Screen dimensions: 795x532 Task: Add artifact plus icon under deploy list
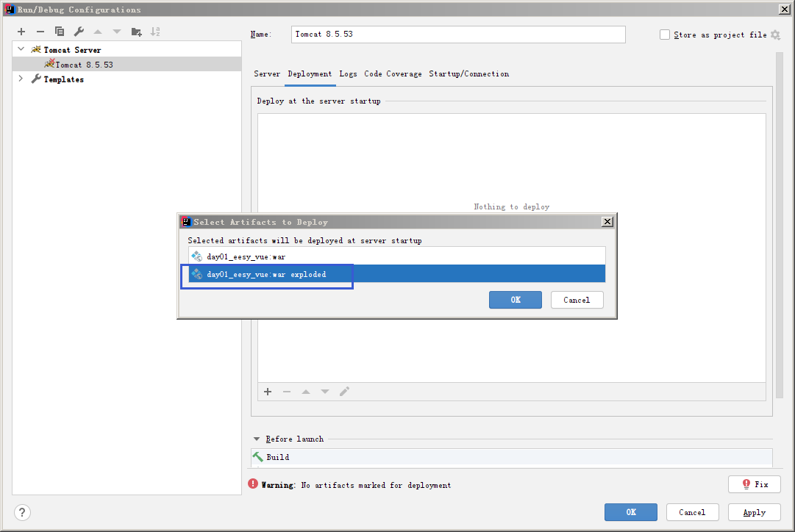(268, 392)
